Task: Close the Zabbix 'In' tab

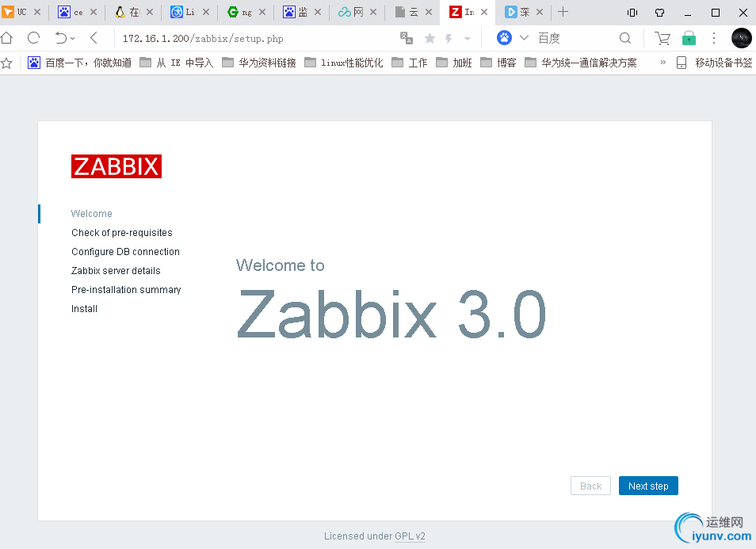Action: [x=484, y=12]
